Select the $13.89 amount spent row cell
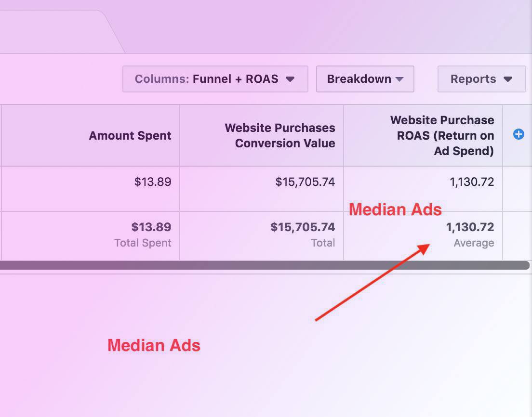Image resolution: width=532 pixels, height=417 pixels. pyautogui.click(x=91, y=188)
